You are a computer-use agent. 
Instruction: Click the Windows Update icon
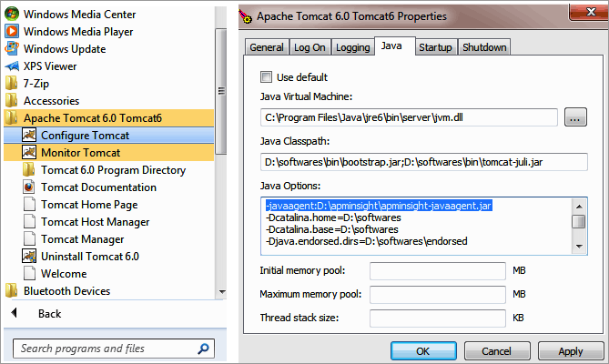[x=12, y=49]
